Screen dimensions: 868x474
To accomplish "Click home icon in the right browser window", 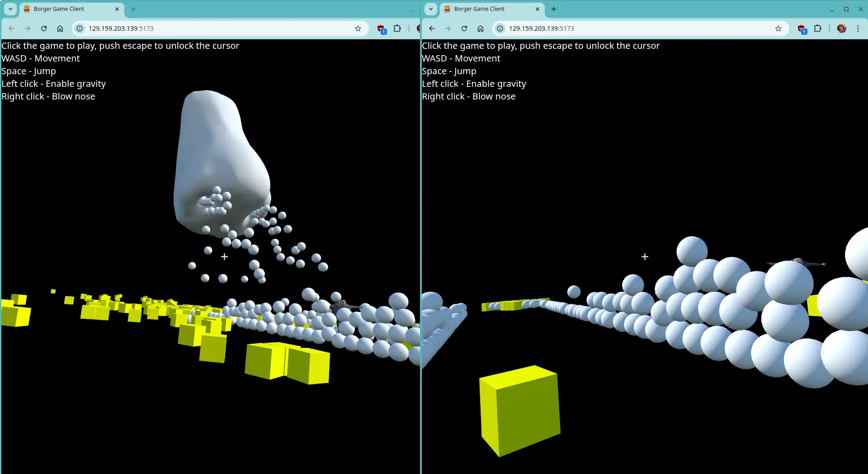I will click(x=481, y=28).
